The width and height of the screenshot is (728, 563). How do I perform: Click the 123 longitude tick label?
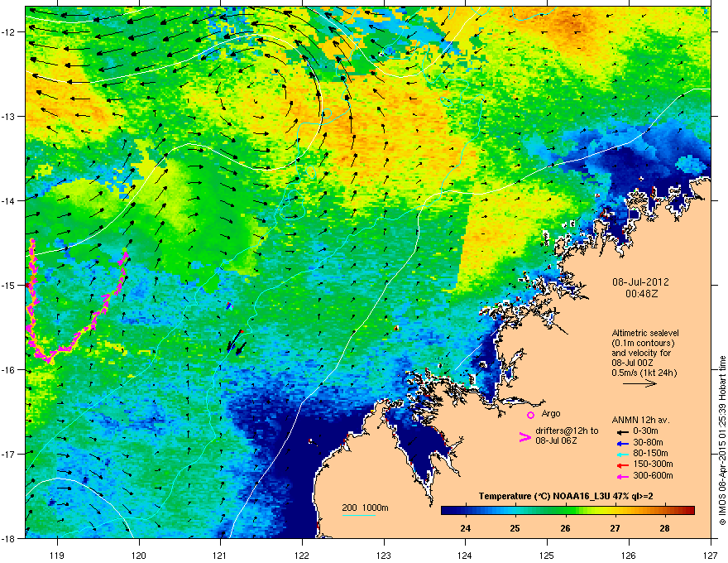[384, 555]
